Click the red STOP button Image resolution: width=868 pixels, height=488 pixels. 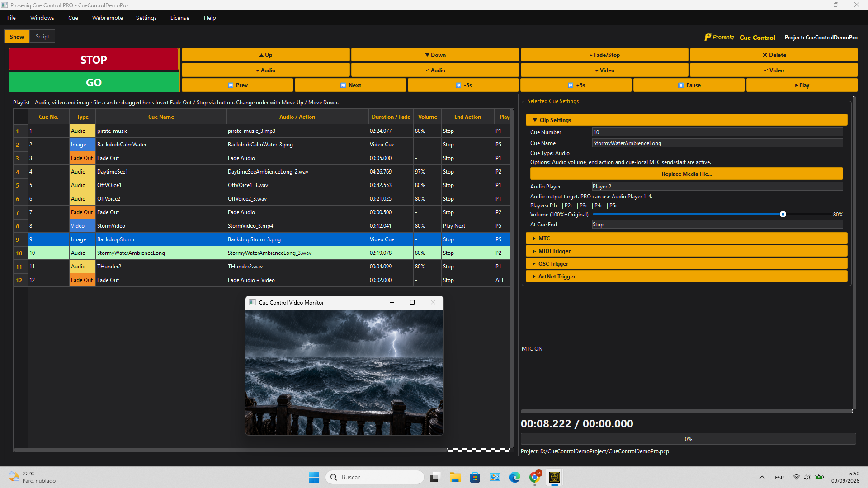[x=94, y=60]
